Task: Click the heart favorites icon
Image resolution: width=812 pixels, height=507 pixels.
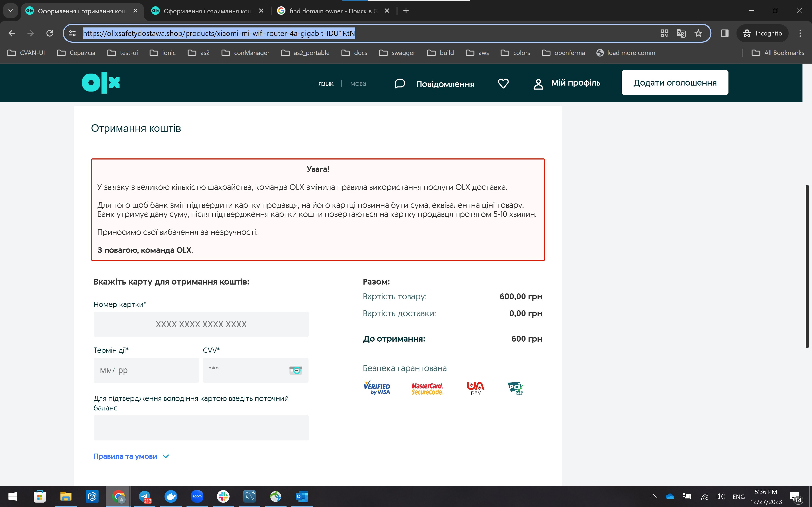Action: point(503,83)
